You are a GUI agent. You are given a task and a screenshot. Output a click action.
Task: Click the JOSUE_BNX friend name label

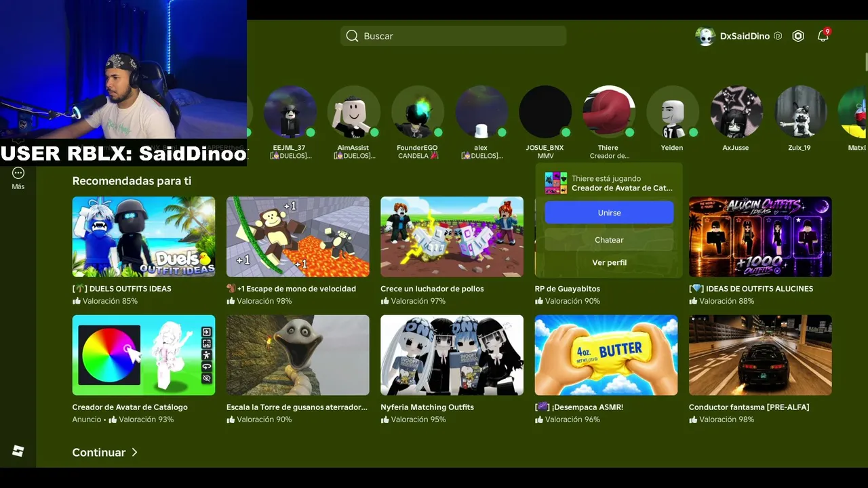(x=545, y=148)
